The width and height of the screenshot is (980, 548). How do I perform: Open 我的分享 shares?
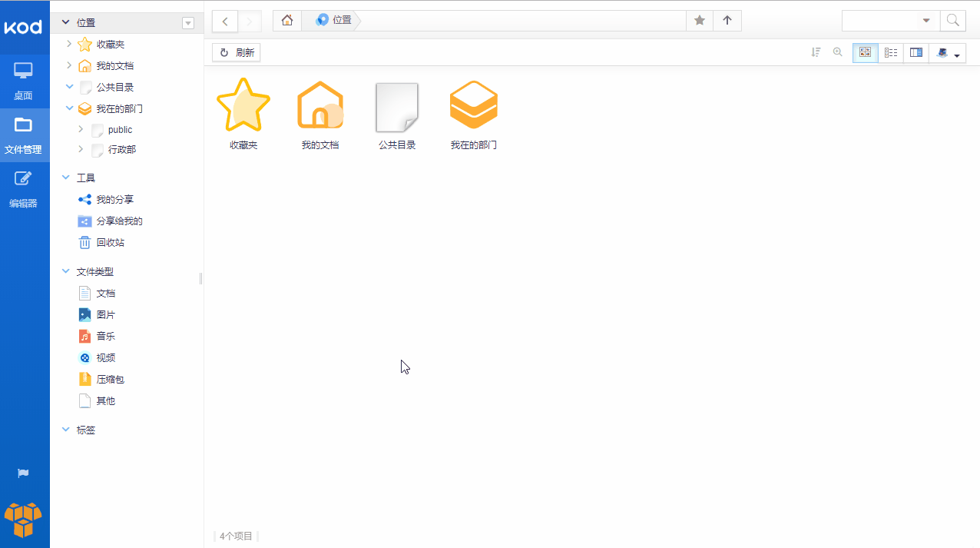115,200
